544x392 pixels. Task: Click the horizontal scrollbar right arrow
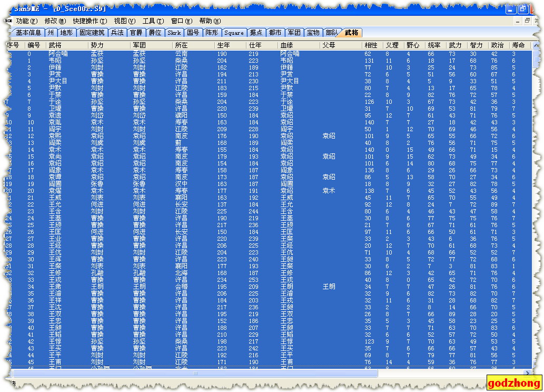pyautogui.click(x=527, y=373)
